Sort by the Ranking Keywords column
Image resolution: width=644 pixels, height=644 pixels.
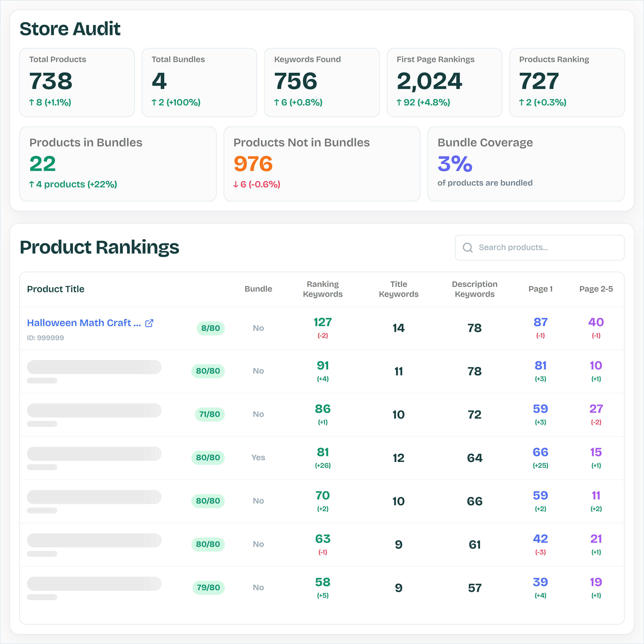[x=323, y=289]
